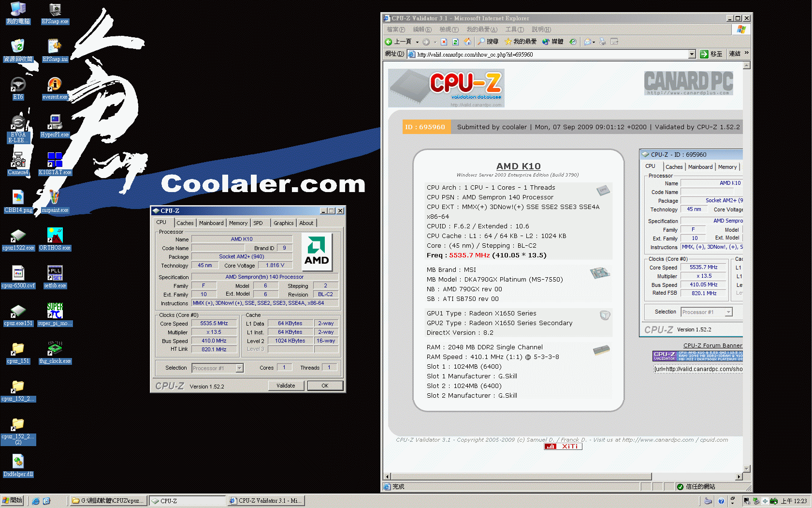Open the Back button history dropdown arrow

(417, 42)
